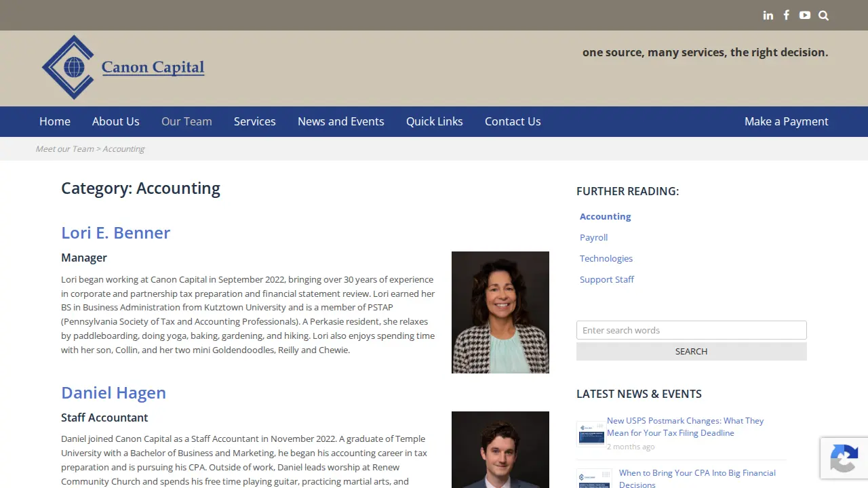Image resolution: width=868 pixels, height=488 pixels.
Task: Click the Category: Accounting heading
Action: [140, 188]
